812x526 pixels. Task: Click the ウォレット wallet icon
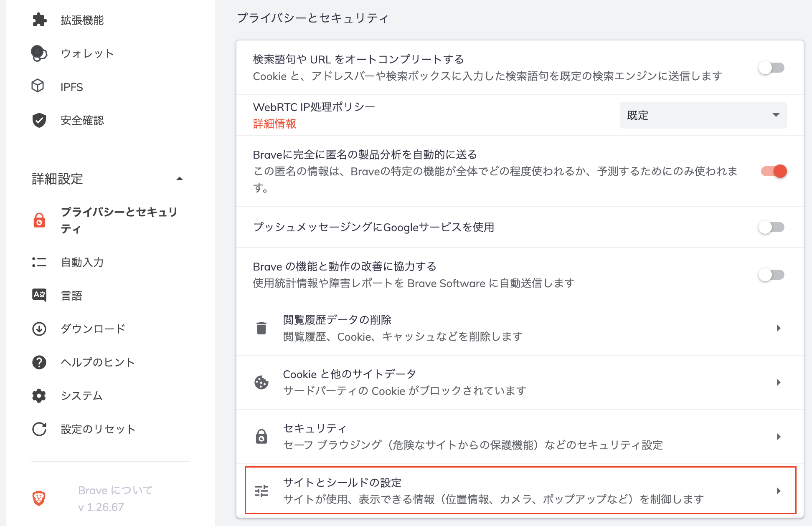tap(39, 53)
